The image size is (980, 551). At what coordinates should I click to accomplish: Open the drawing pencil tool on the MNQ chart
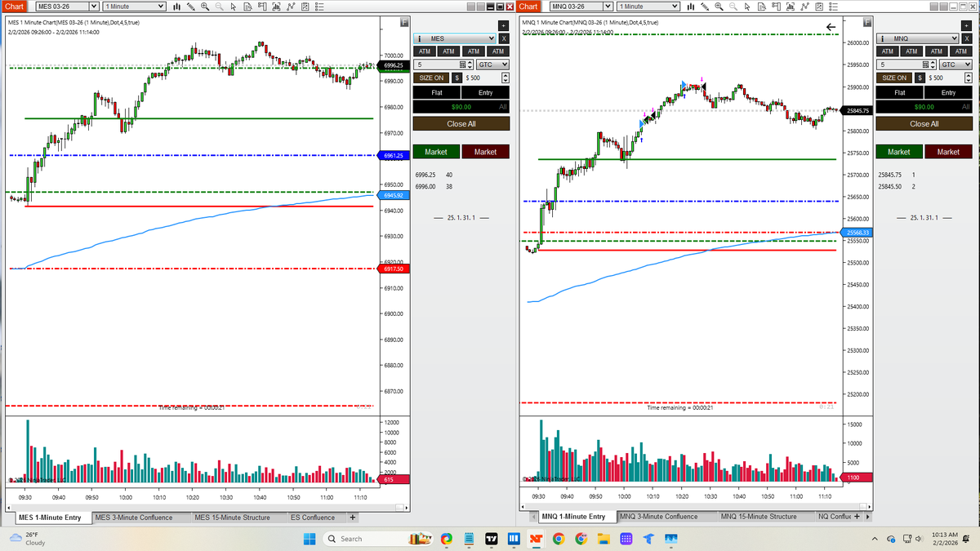point(706,7)
